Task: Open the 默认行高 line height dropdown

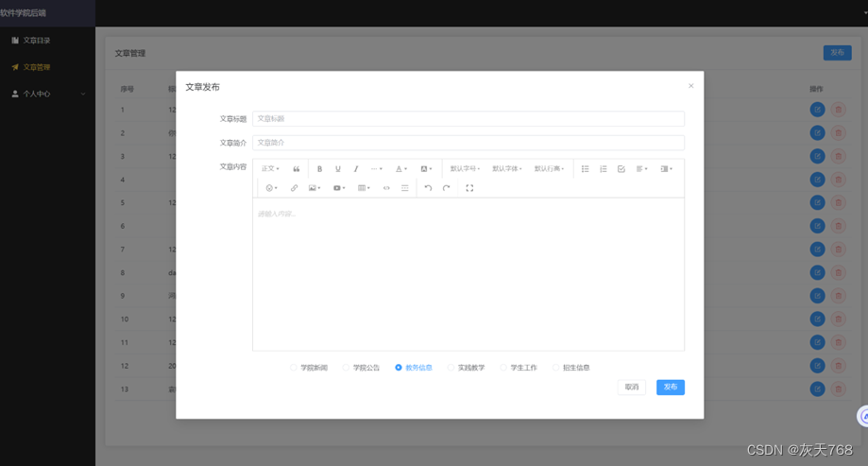Action: click(549, 169)
